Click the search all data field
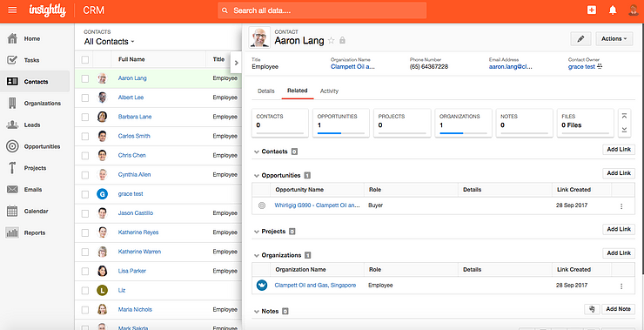The height and width of the screenshot is (330, 644). tap(322, 10)
